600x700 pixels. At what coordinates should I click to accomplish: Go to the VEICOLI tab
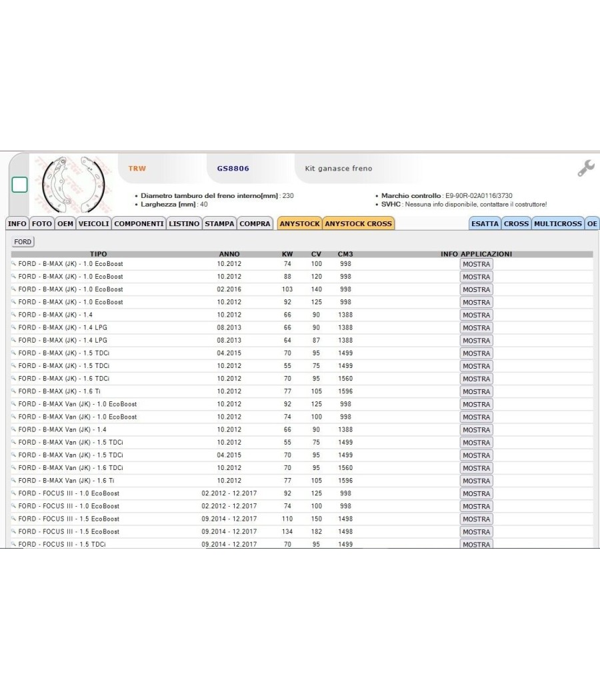click(x=94, y=223)
